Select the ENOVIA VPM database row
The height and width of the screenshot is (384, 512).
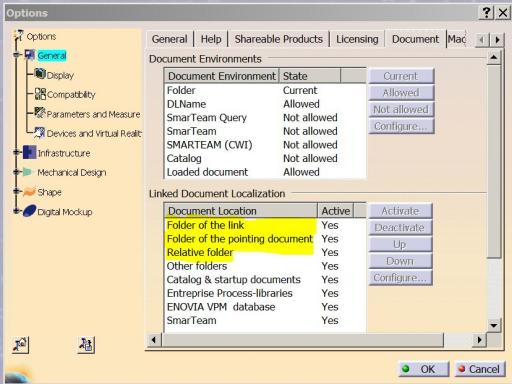click(x=265, y=307)
